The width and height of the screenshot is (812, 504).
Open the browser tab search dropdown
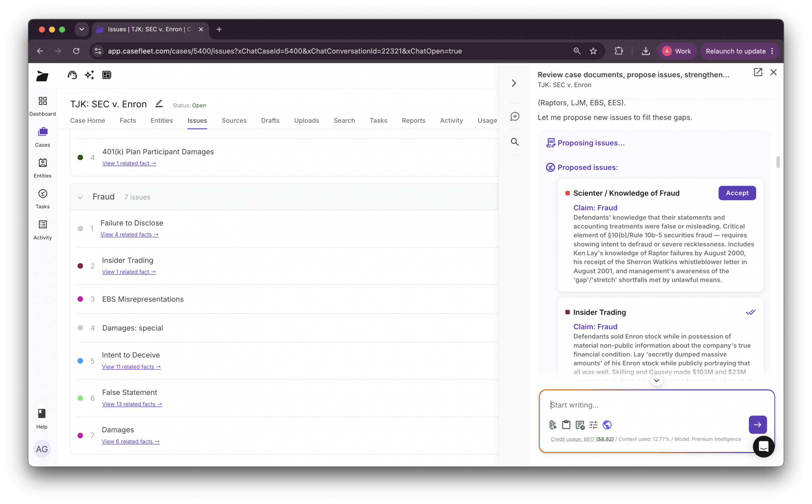click(x=82, y=29)
